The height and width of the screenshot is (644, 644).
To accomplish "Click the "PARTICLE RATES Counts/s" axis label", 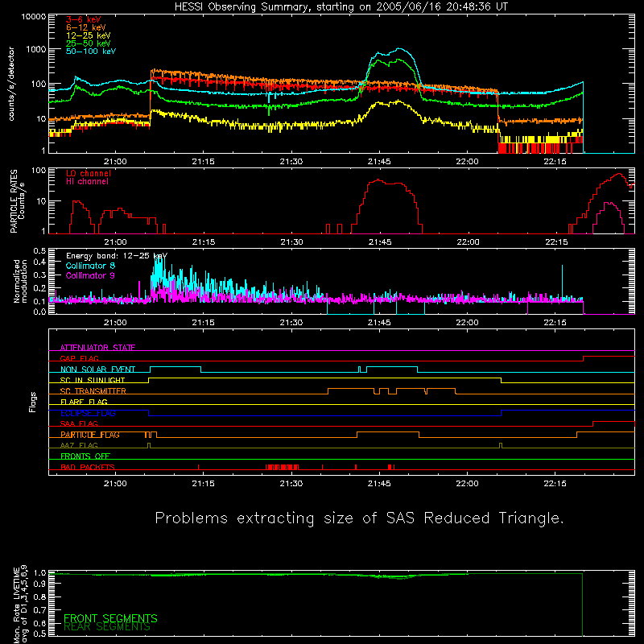I will coord(17,201).
